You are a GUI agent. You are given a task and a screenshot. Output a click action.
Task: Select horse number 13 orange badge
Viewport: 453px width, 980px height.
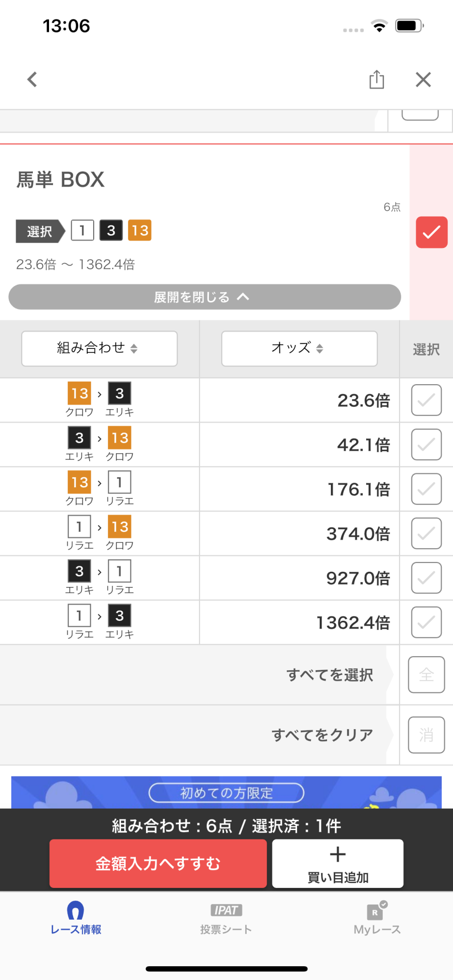click(x=140, y=230)
